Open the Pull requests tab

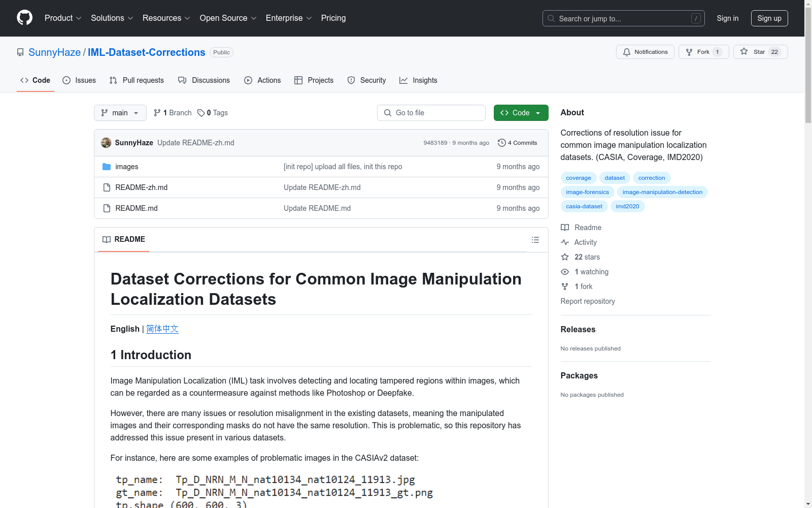(x=137, y=80)
